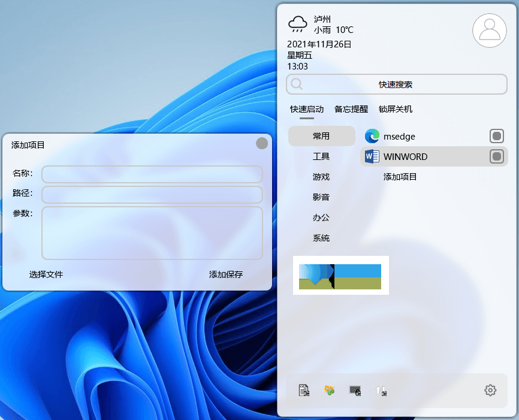
Task: Click the 选择文件 button
Action: click(x=46, y=274)
